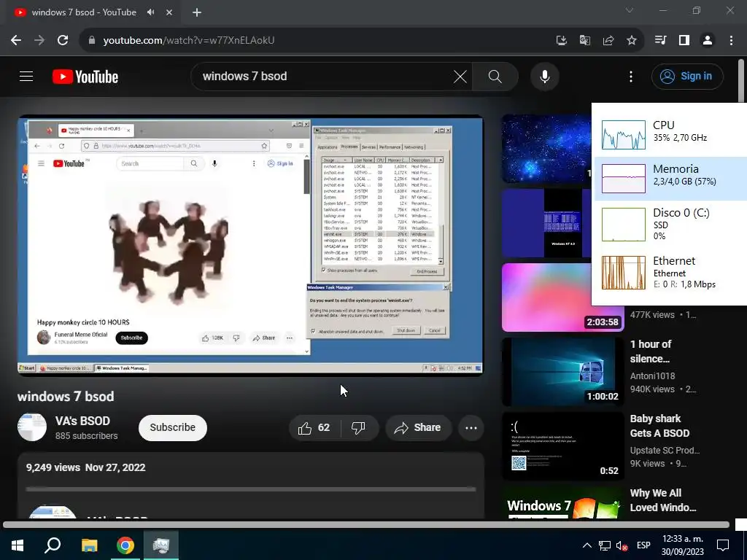Open YouTube settings three-dot menu

631,76
